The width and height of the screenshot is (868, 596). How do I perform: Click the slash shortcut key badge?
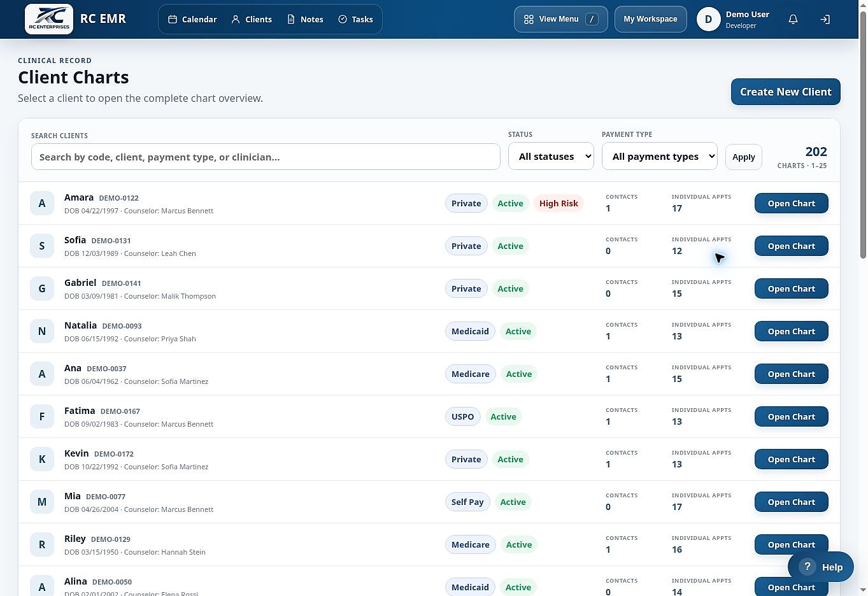[x=592, y=19]
